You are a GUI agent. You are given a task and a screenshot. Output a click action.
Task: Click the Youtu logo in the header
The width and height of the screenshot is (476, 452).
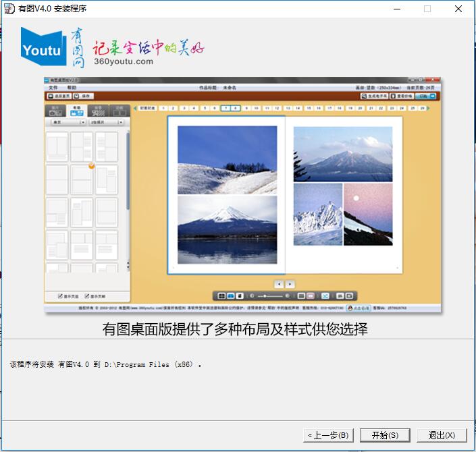43,47
